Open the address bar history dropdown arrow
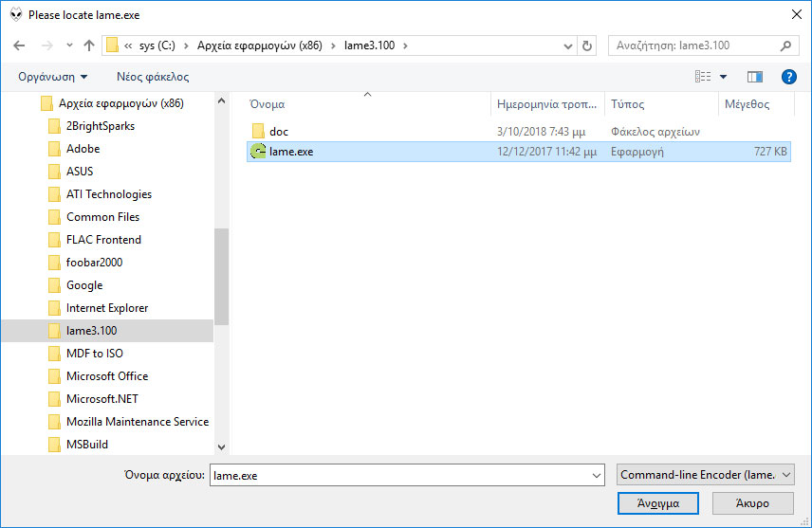 tap(568, 46)
